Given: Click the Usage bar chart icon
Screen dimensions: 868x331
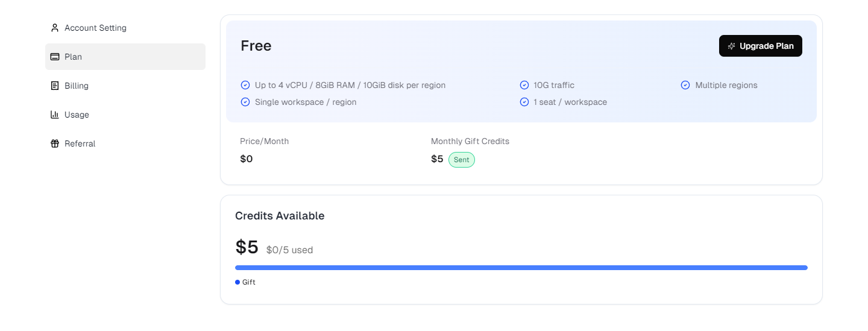Looking at the screenshot, I should 55,115.
